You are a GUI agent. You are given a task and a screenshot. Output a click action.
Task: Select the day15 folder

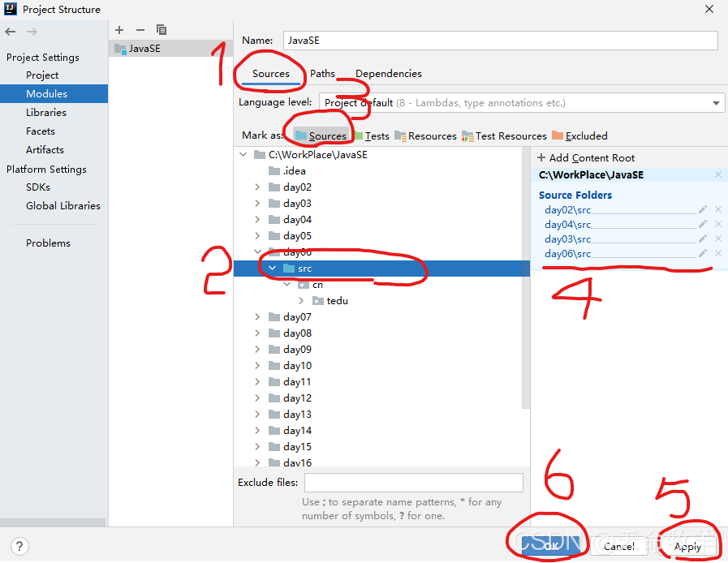point(291,447)
